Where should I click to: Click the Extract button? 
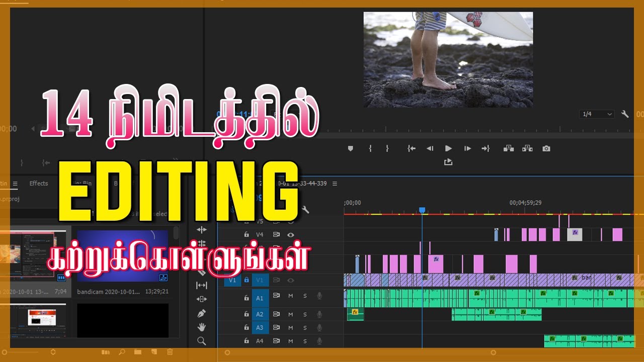[527, 148]
